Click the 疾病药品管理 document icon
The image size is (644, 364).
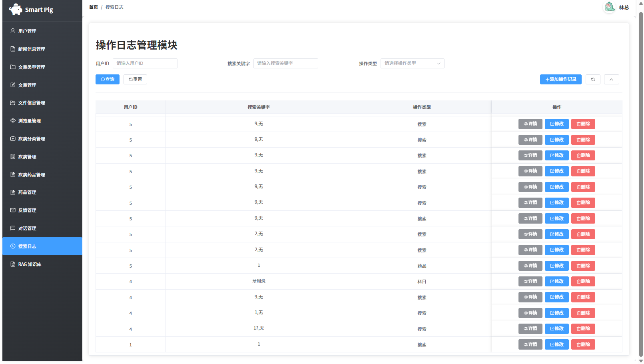tap(13, 175)
